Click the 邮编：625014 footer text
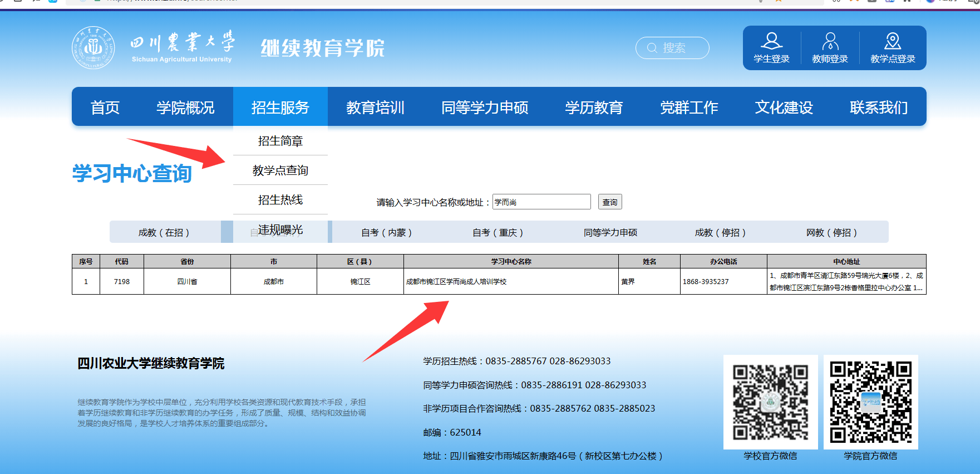980x474 pixels. click(452, 432)
